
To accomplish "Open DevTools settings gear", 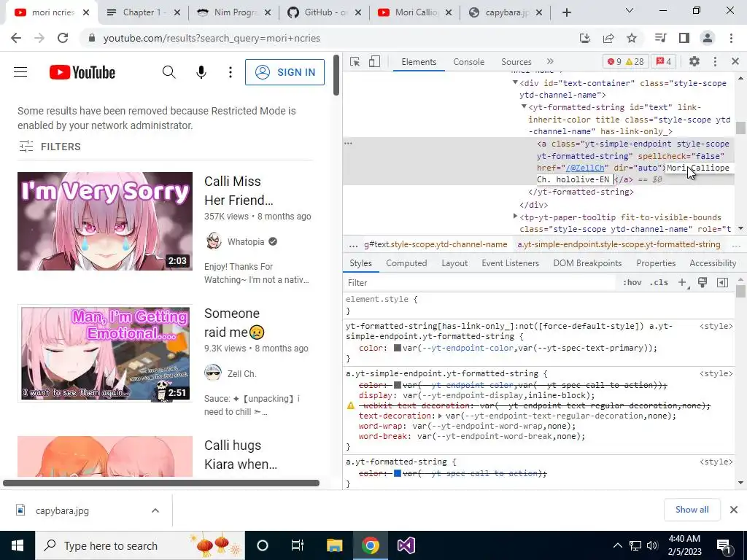I will [694, 61].
